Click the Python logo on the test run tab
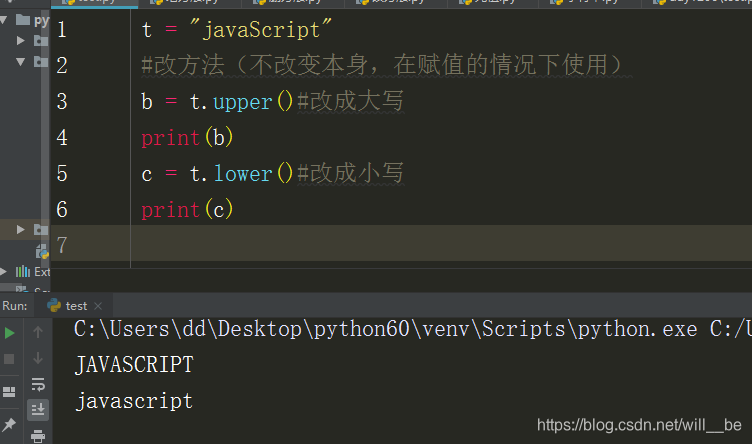This screenshot has height=444, width=752. pos(54,305)
